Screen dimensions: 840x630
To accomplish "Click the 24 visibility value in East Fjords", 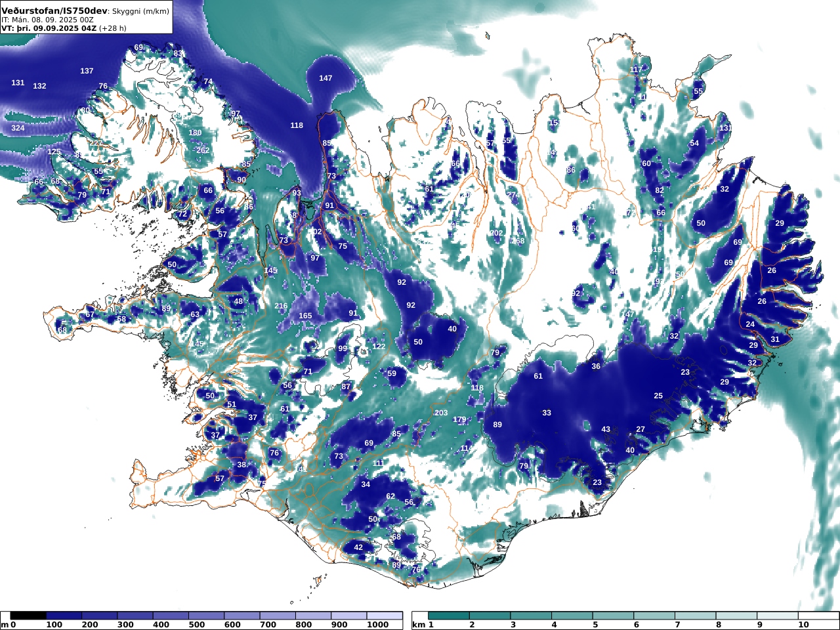I will coord(750,324).
